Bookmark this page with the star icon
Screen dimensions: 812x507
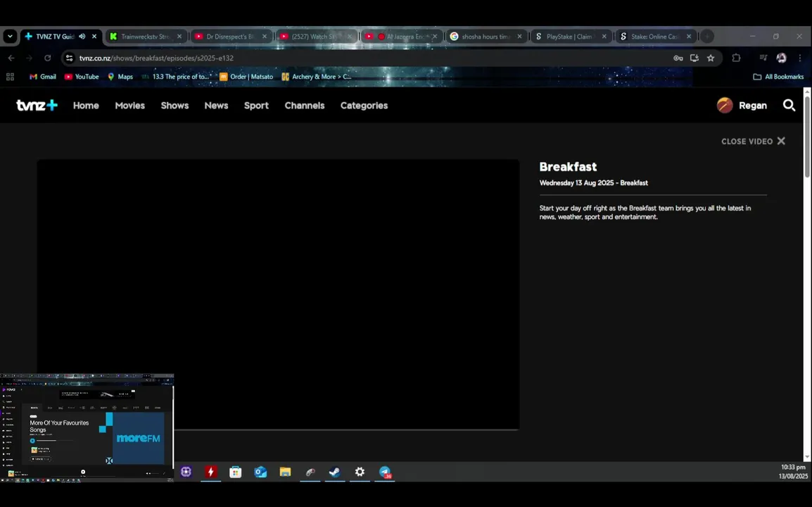pos(711,58)
